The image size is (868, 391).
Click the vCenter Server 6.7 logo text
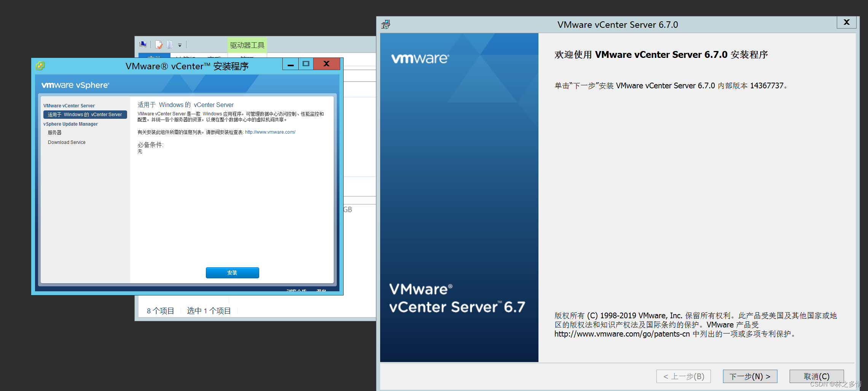click(x=457, y=299)
